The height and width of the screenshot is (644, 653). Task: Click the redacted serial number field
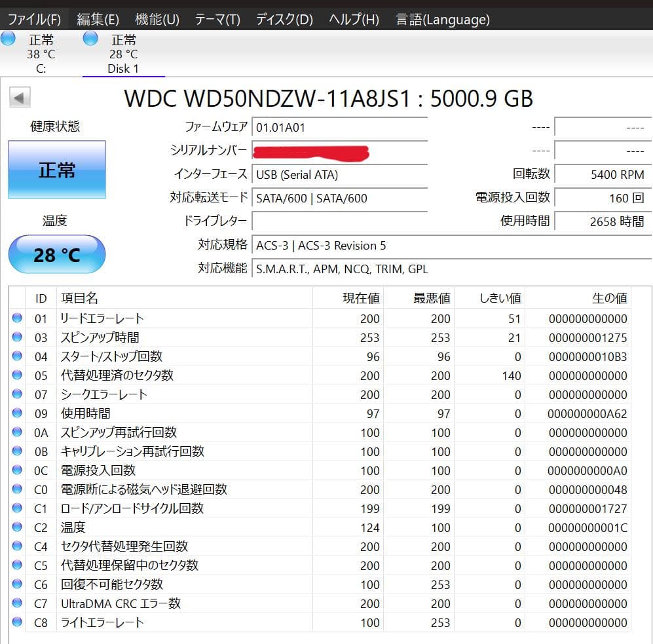coord(340,151)
